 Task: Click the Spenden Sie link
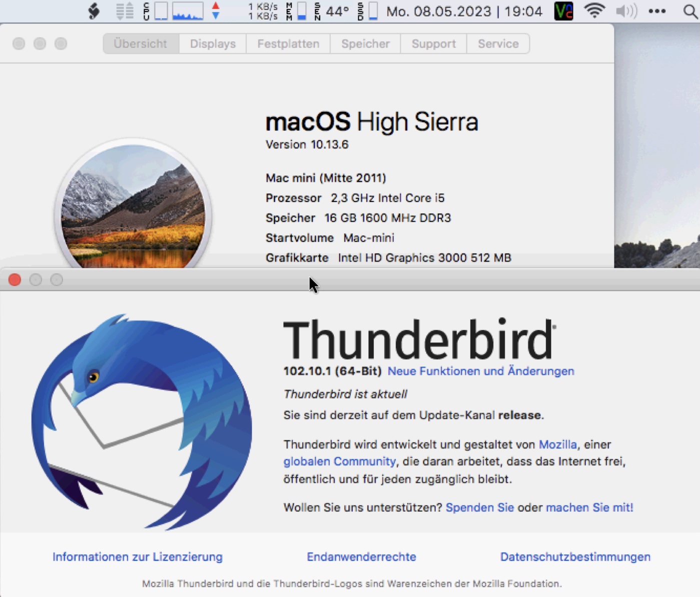click(479, 507)
